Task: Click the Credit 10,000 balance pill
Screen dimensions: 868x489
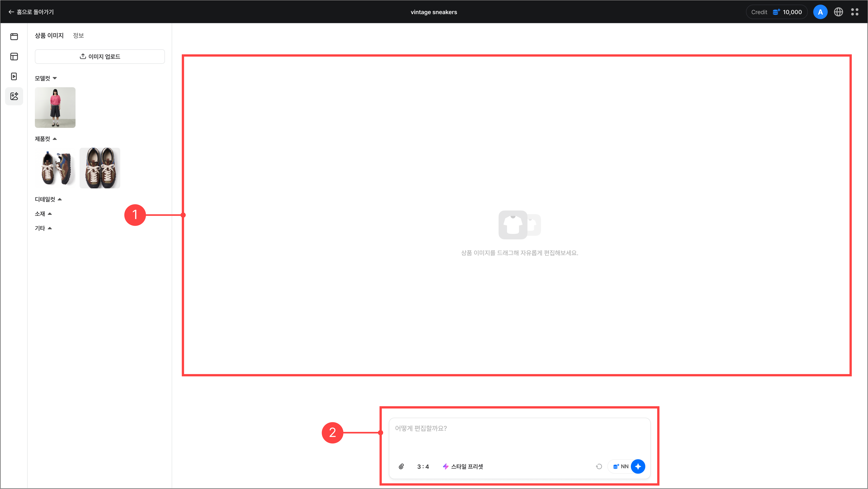Action: [x=776, y=12]
